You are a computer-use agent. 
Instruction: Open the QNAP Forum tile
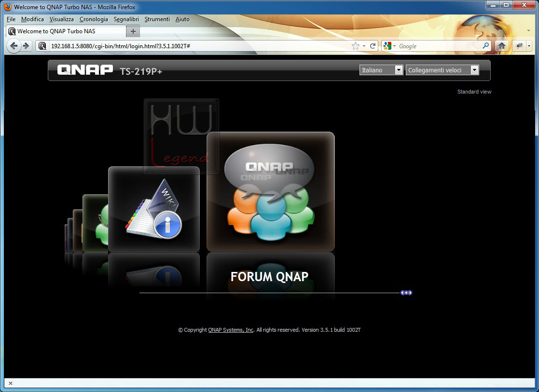271,192
